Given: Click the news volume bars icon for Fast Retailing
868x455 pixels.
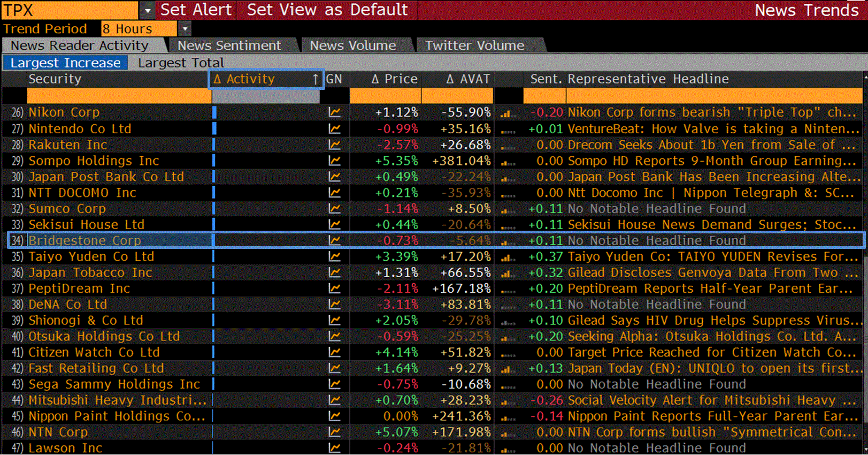Looking at the screenshot, I should pyautogui.click(x=508, y=369).
